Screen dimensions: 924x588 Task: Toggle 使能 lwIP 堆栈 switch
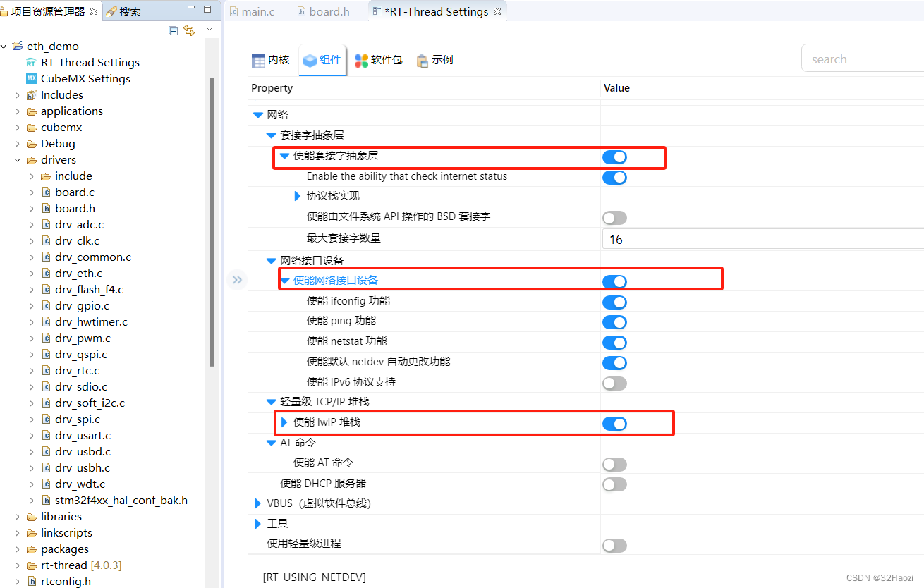pos(614,424)
